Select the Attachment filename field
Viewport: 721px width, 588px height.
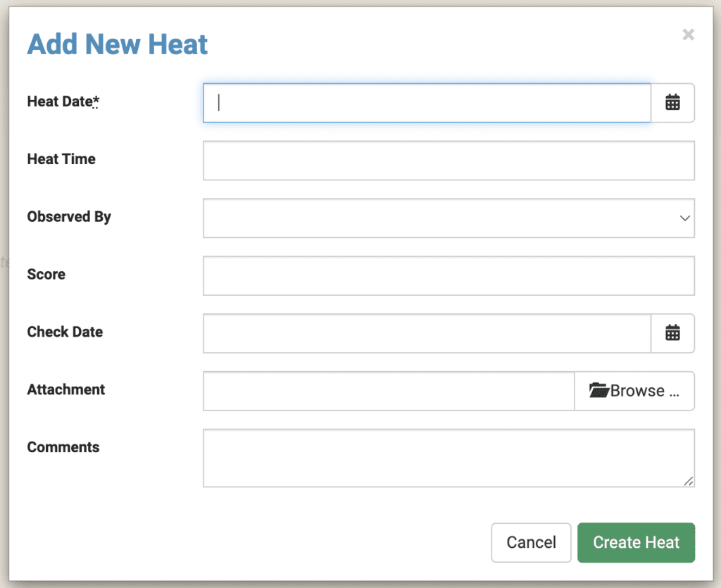387,390
